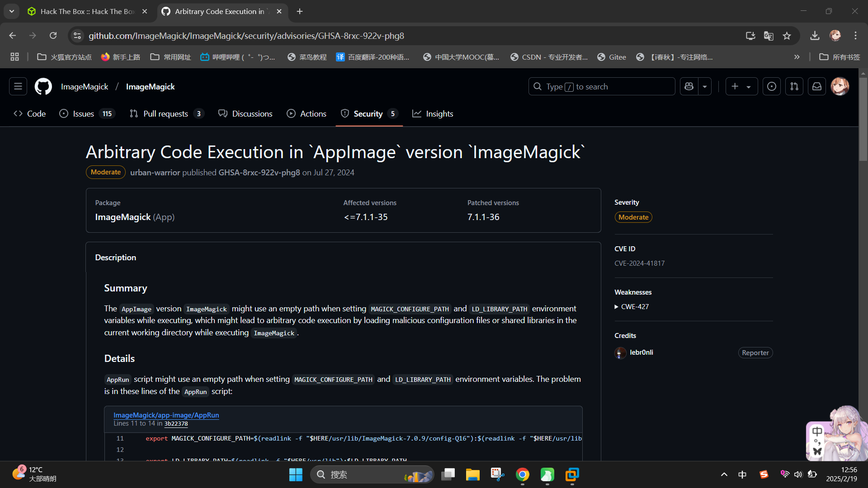The height and width of the screenshot is (488, 868).
Task: Expand the CWE-427 weakness details
Action: click(632, 307)
